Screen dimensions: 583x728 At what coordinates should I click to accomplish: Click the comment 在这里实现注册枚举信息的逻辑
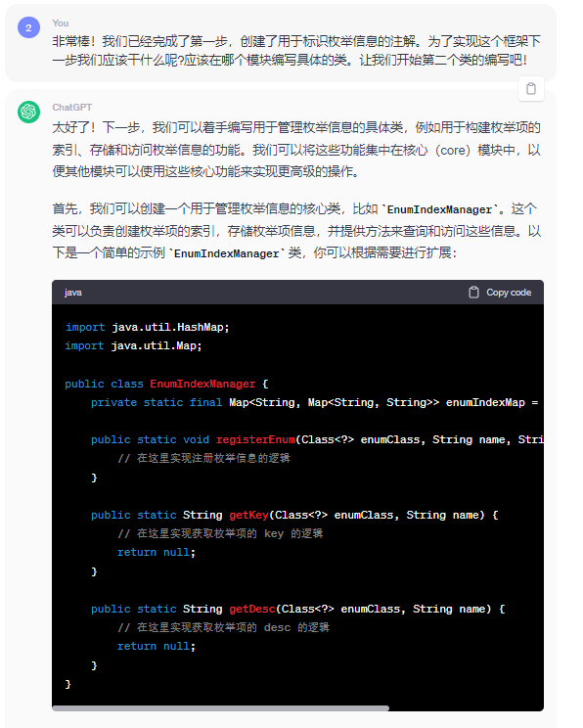[203, 458]
